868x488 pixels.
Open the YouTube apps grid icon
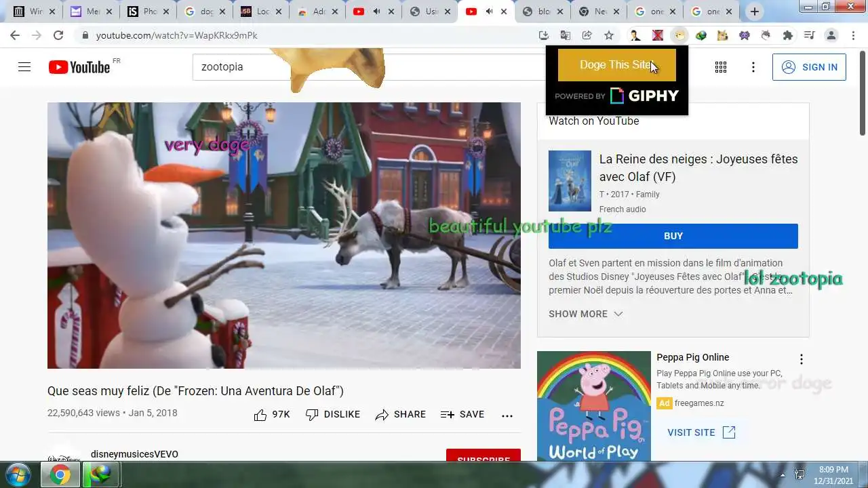pos(721,67)
